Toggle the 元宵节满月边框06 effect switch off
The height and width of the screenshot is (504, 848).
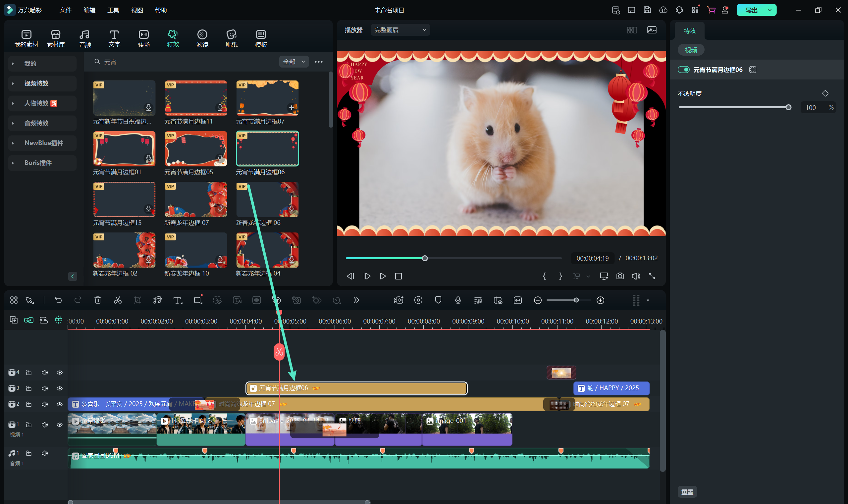click(683, 70)
